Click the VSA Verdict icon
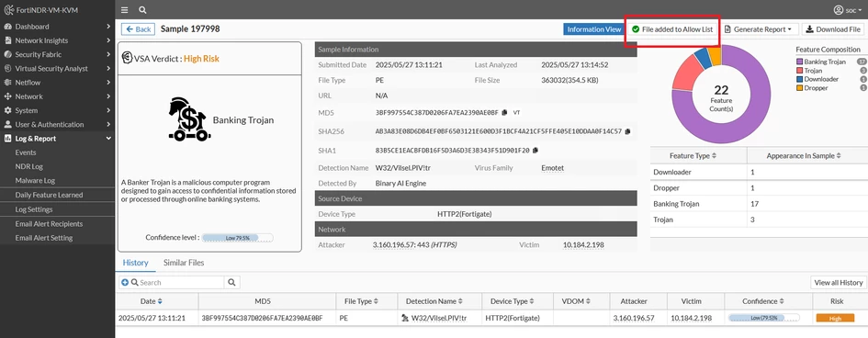The height and width of the screenshot is (338, 868). click(x=127, y=58)
